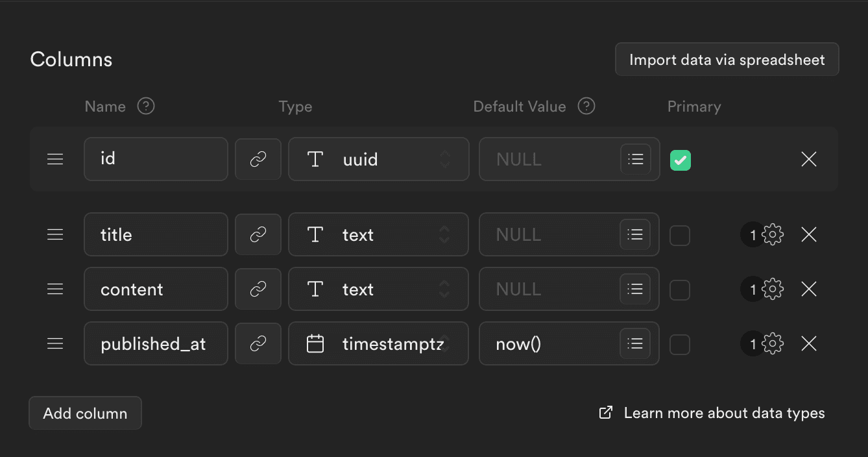Click the Import data via spreadsheet button

[x=726, y=59]
